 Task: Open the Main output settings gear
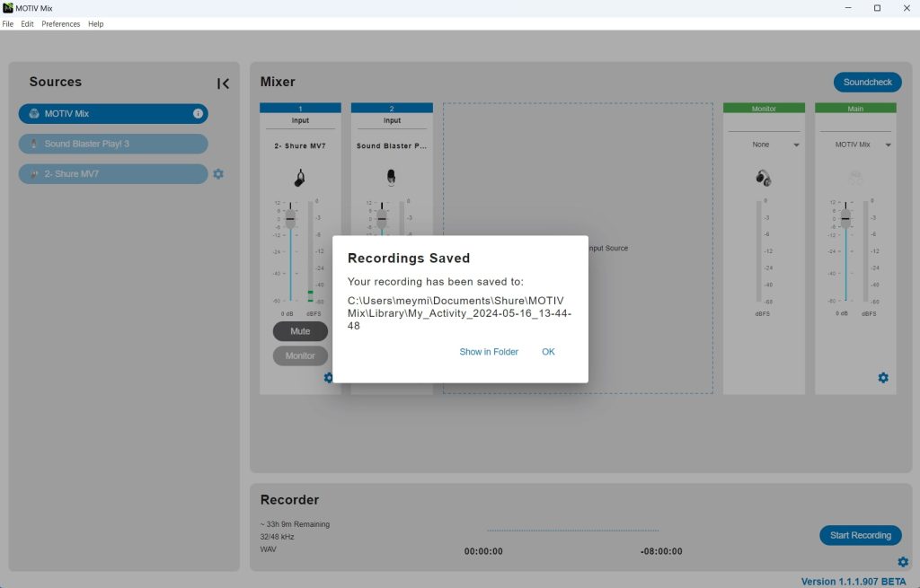pos(882,378)
